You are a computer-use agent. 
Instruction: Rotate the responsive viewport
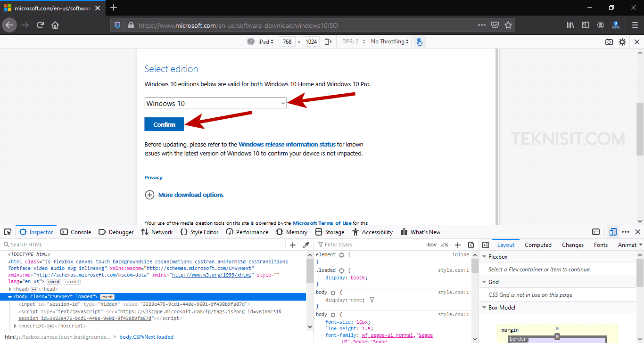click(x=328, y=41)
